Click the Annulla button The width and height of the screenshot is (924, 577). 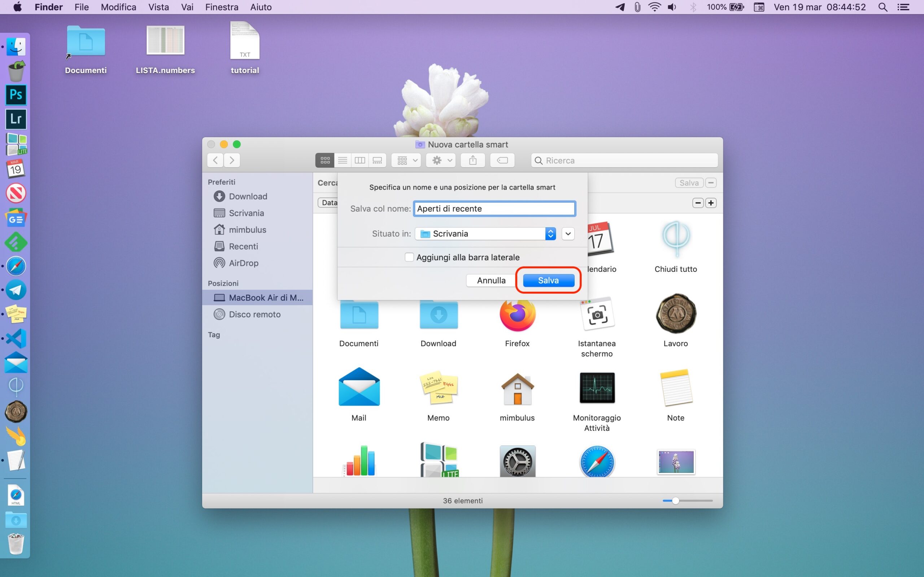(x=491, y=281)
